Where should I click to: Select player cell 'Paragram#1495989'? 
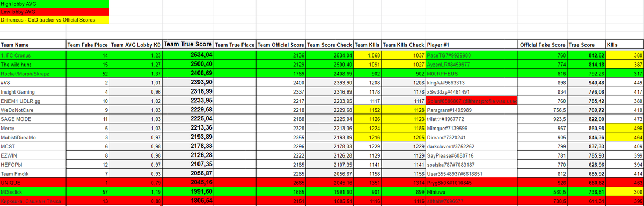point(472,111)
